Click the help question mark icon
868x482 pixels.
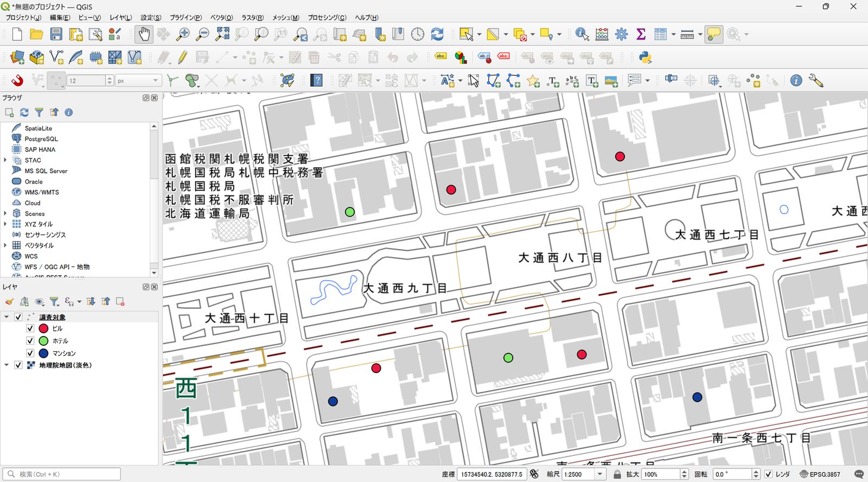316,81
